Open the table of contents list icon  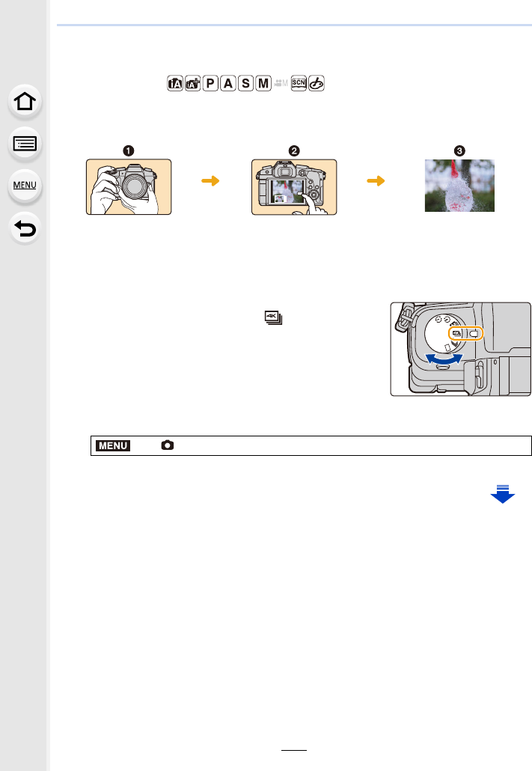25,144
